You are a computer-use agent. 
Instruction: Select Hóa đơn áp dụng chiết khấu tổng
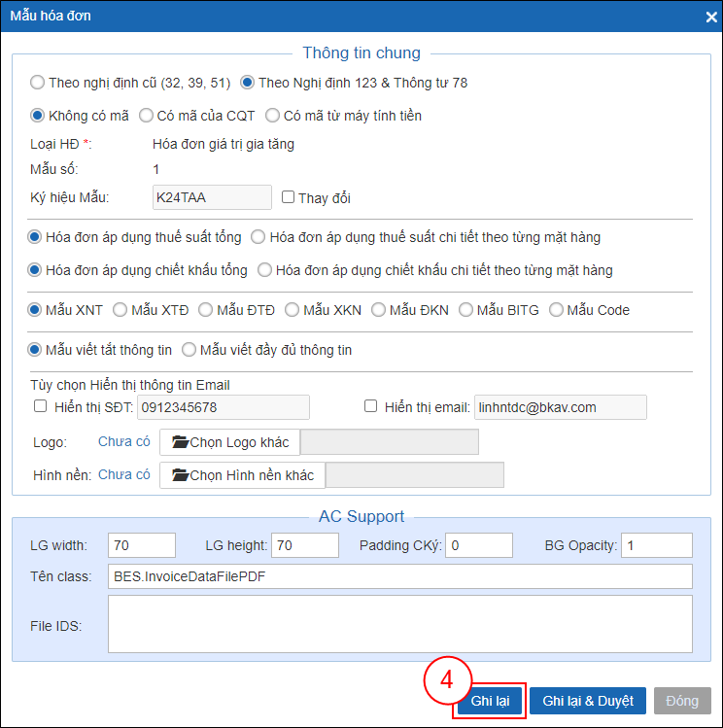click(x=34, y=270)
